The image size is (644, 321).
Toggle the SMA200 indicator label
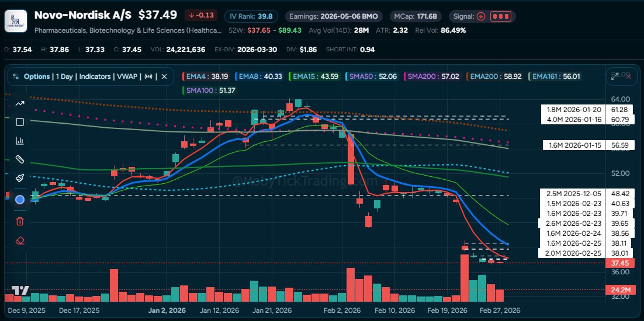tap(433, 76)
